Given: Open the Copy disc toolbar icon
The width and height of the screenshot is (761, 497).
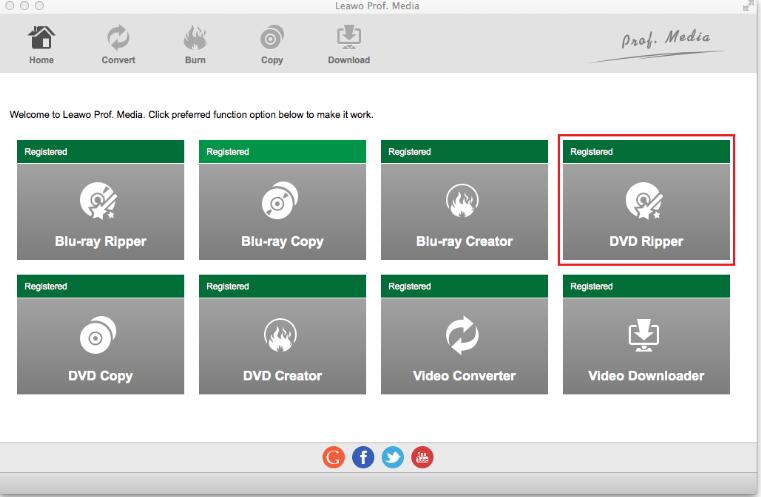Looking at the screenshot, I should click(272, 38).
